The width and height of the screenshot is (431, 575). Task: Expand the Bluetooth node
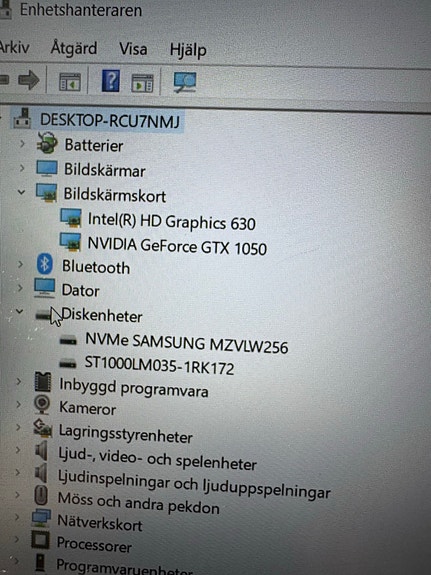pyautogui.click(x=20, y=264)
